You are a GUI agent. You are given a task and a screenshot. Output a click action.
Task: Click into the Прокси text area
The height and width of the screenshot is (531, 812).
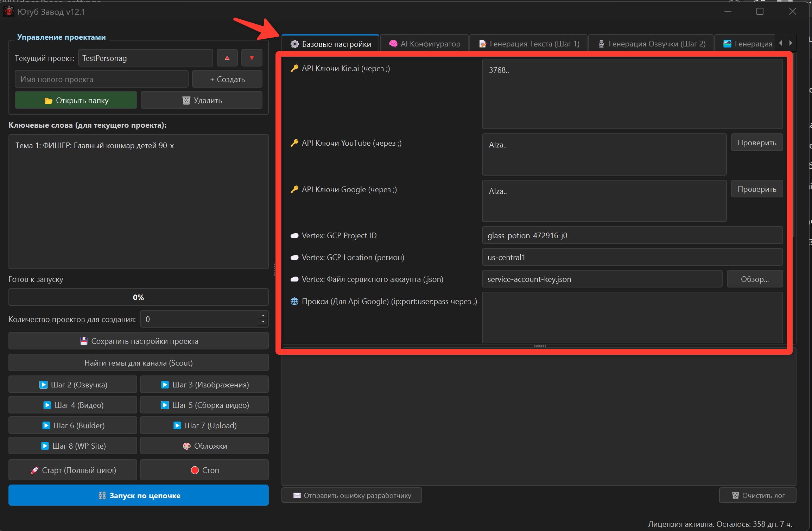pos(632,317)
